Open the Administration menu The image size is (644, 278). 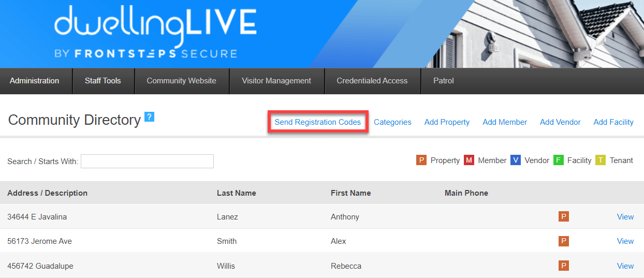tap(35, 81)
